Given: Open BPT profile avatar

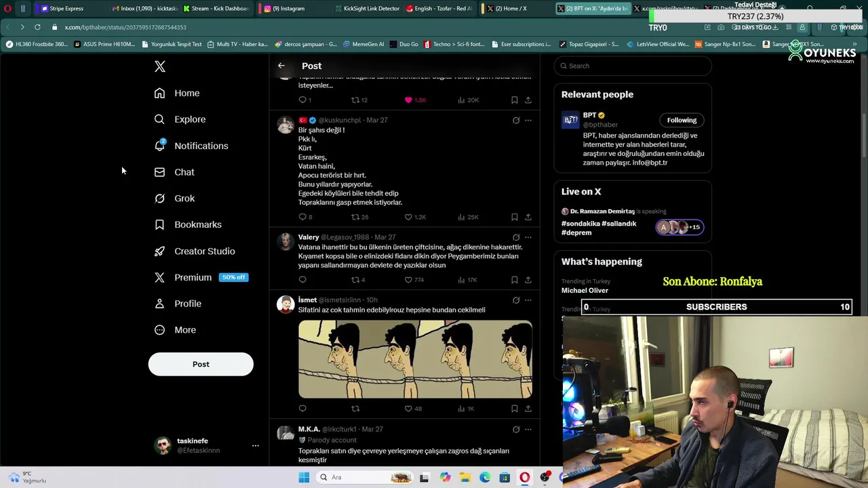Looking at the screenshot, I should 570,120.
